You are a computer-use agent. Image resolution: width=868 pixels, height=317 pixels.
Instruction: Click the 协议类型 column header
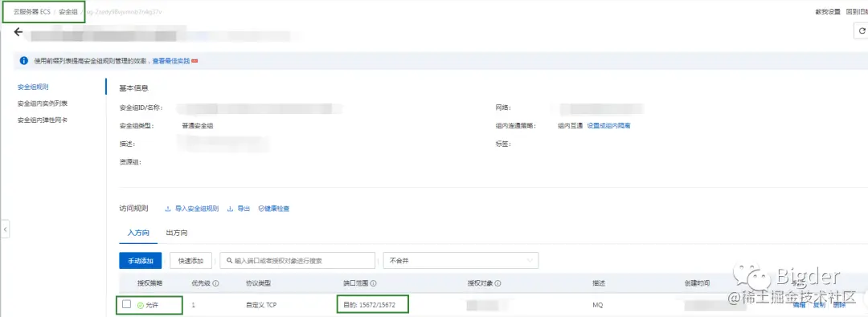(258, 283)
